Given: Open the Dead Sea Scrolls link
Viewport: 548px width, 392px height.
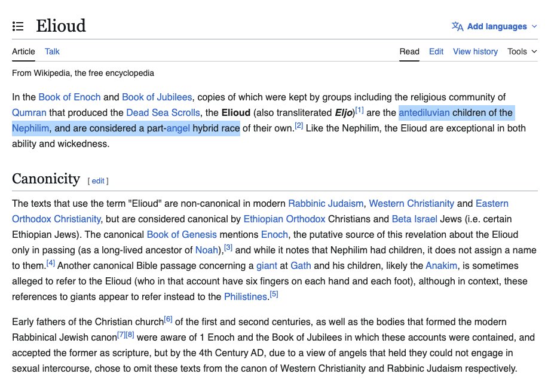Looking at the screenshot, I should coord(163,112).
